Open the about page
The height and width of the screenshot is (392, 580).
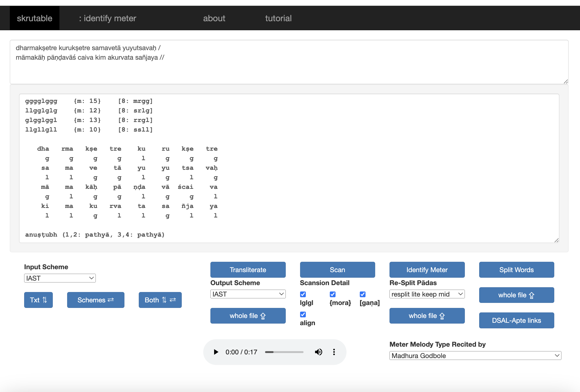click(214, 18)
